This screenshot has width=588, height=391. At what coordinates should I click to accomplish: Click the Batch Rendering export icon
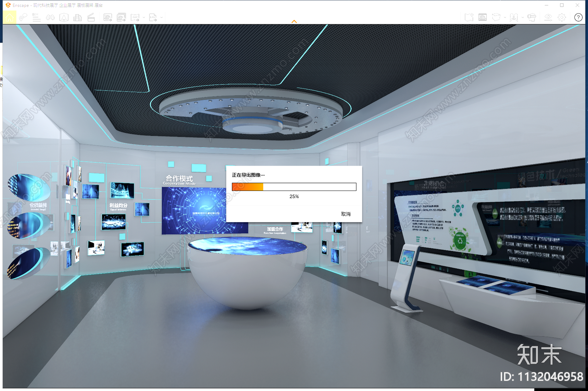pos(121,17)
